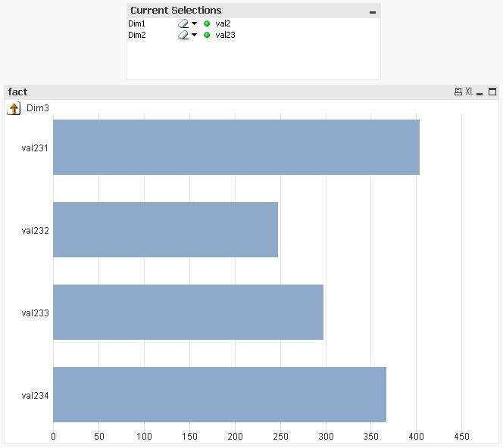Click the 100 axis tick label
Screen dimensions: 503x448
(144, 437)
